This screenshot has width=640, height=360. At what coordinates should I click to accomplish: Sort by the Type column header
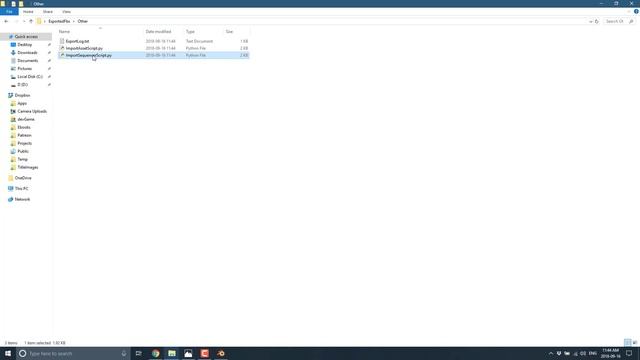[190, 31]
